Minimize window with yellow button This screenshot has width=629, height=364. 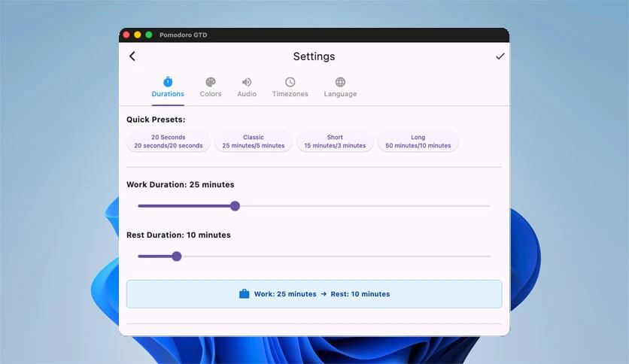coord(138,35)
